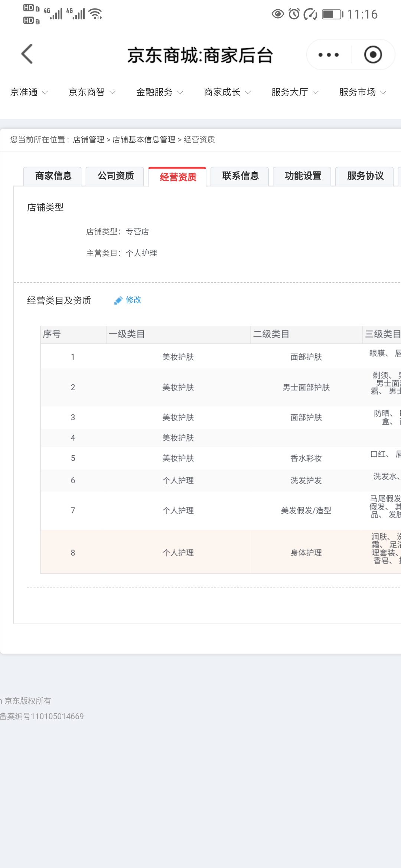Open the 服务协议 tab
Viewport: 401px width, 868px height.
coord(365,176)
